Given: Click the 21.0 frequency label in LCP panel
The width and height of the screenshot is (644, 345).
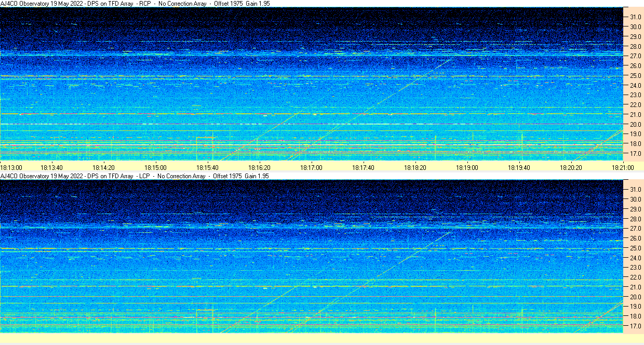Looking at the screenshot, I should [635, 287].
